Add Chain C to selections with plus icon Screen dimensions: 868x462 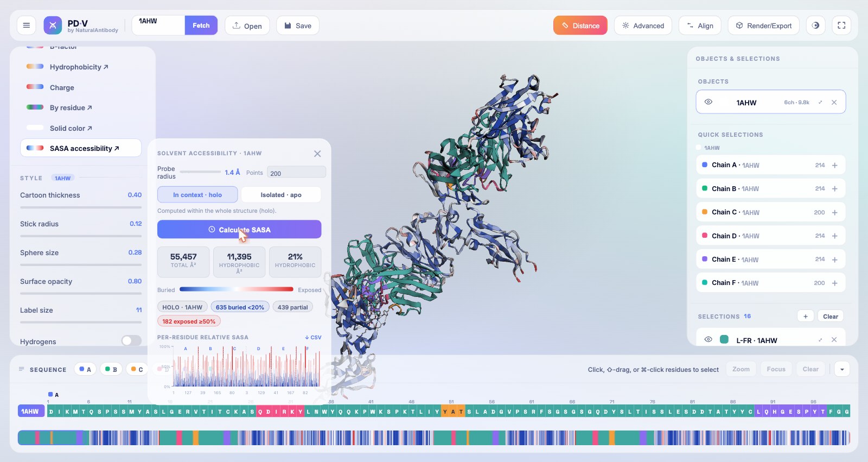coord(834,212)
